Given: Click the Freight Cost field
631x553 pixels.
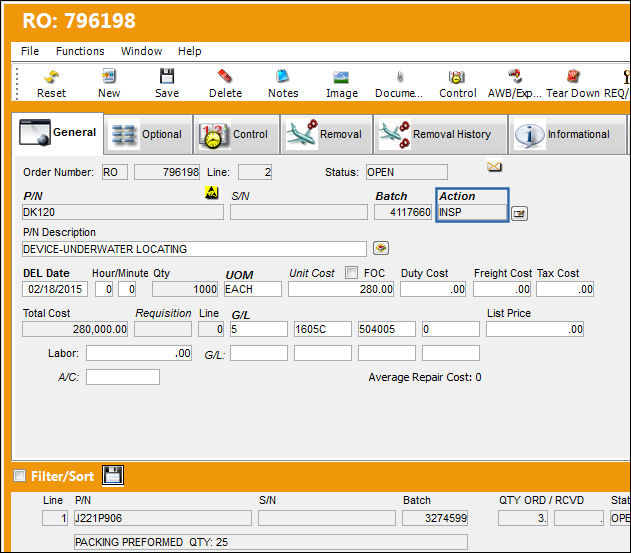Looking at the screenshot, I should click(502, 289).
